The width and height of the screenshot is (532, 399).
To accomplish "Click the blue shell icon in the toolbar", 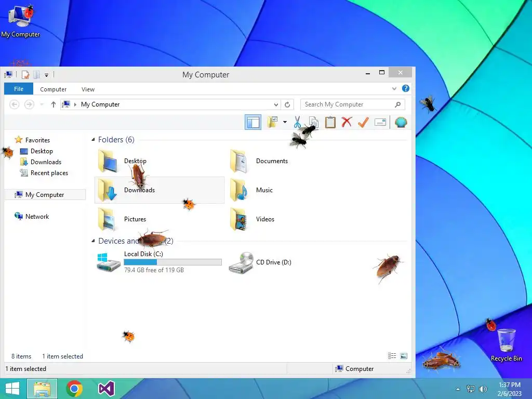I will tap(401, 122).
